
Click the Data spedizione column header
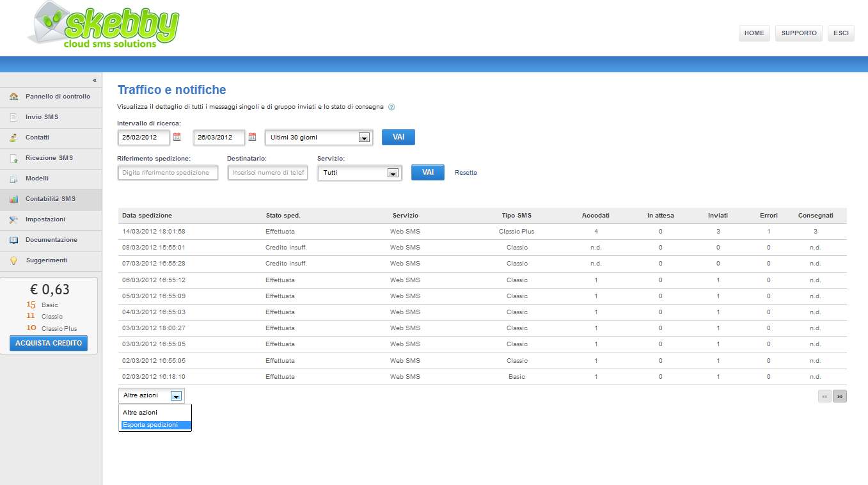click(x=147, y=216)
